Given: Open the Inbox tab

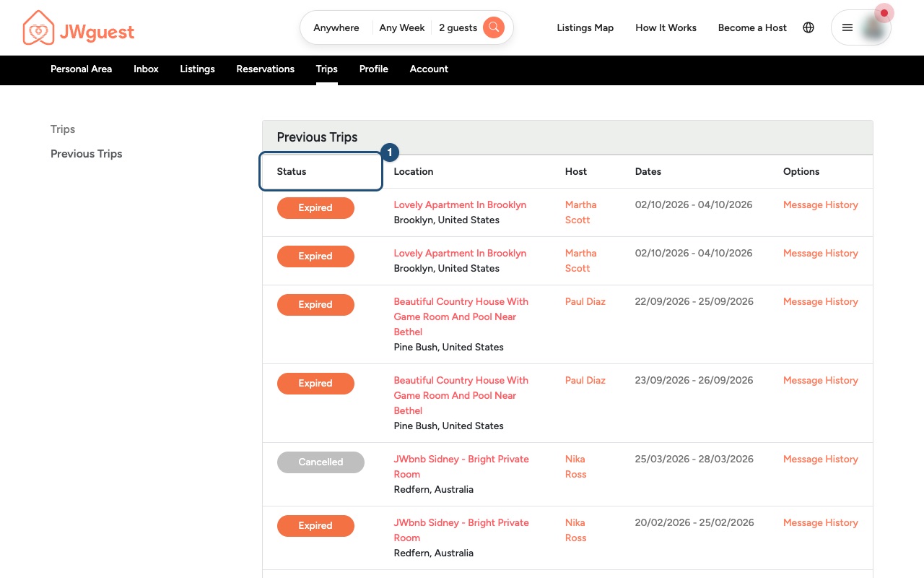Looking at the screenshot, I should pyautogui.click(x=146, y=69).
